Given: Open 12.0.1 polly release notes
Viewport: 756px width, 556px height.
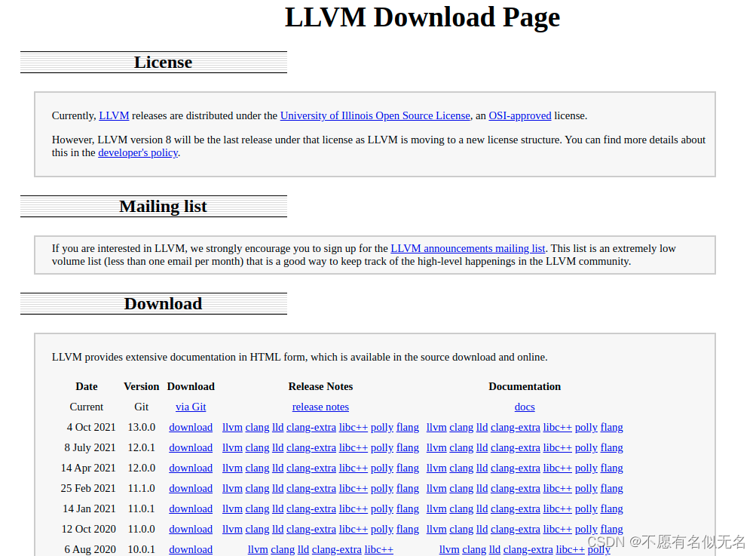Looking at the screenshot, I should pyautogui.click(x=382, y=447).
